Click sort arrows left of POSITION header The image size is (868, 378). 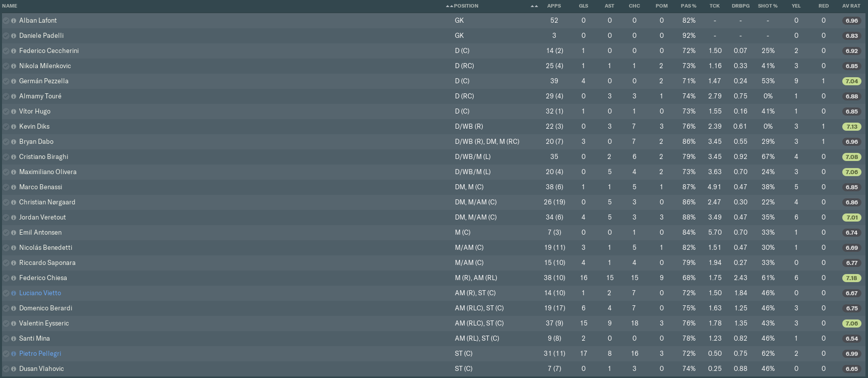coord(449,6)
